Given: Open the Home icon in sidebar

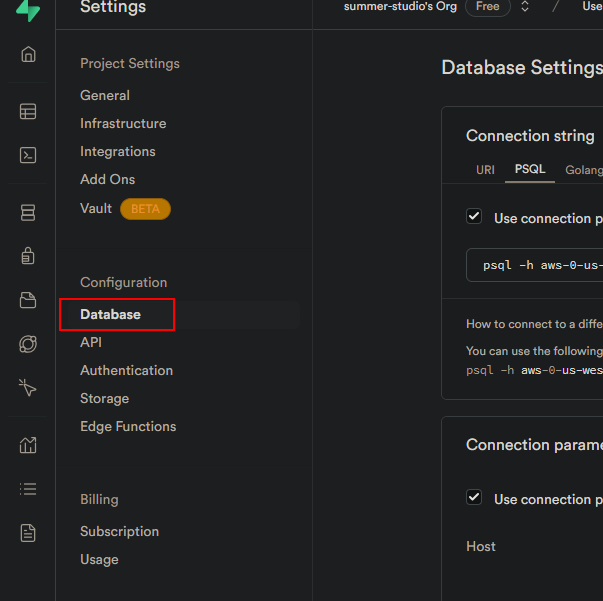Looking at the screenshot, I should [x=28, y=54].
